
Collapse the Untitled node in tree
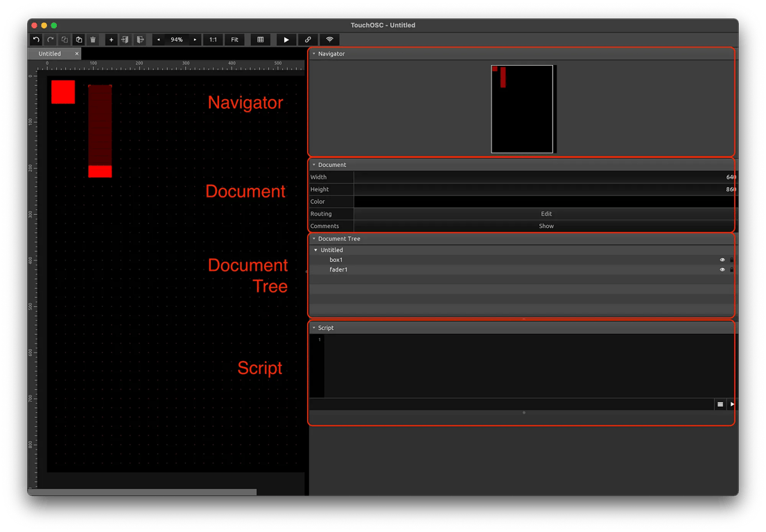(315, 250)
